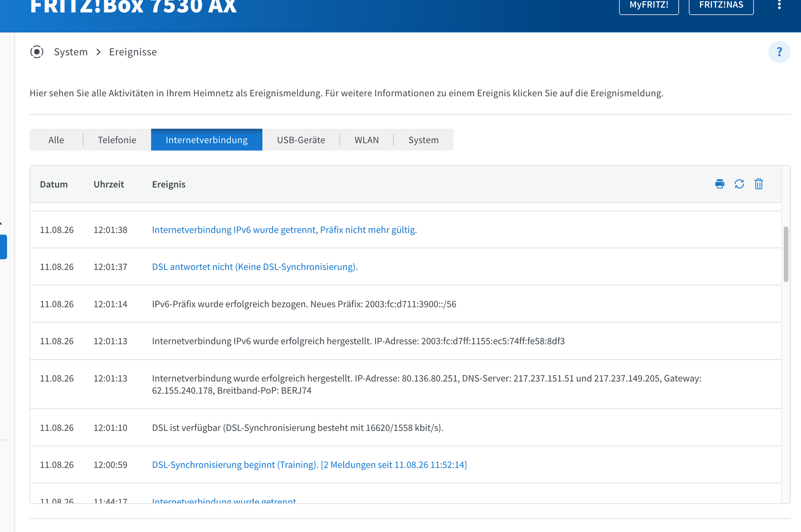Click time 12:01:14 cell

tap(110, 304)
